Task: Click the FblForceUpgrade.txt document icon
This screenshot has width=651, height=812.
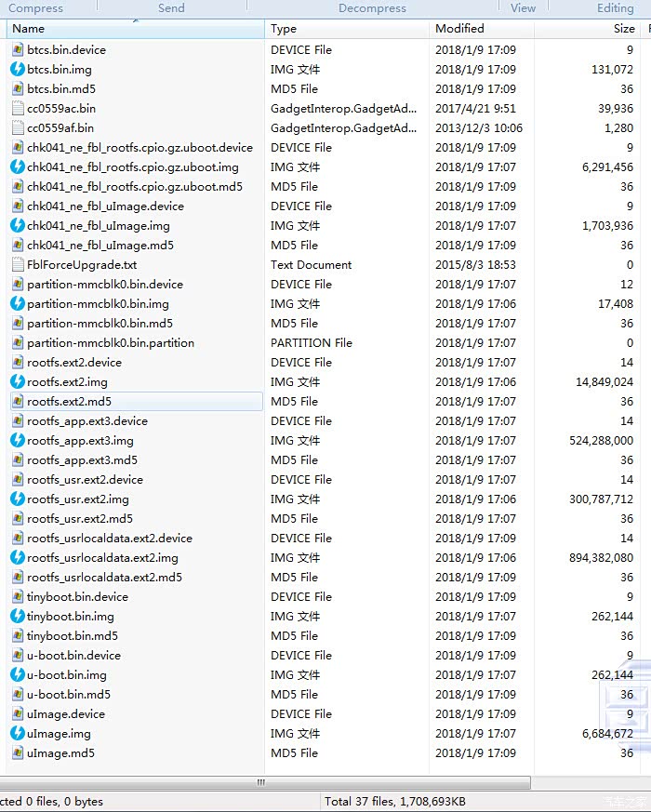Action: (18, 264)
